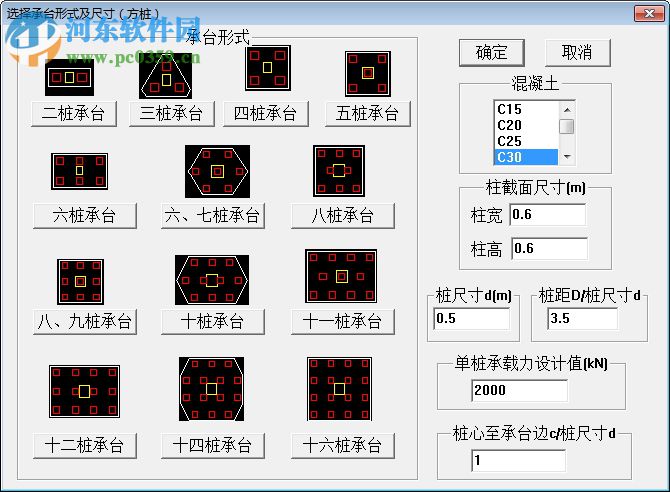Focus the 柱高 column height field
The height and width of the screenshot is (492, 670).
pos(550,248)
